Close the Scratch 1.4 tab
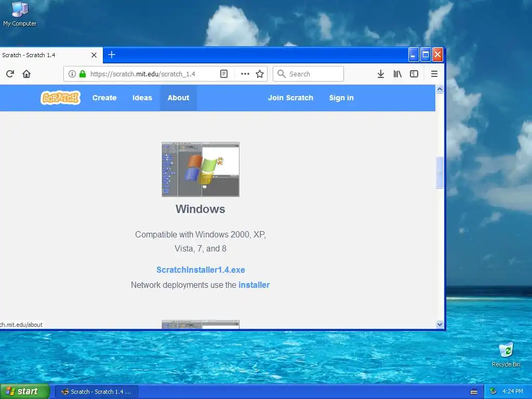The height and width of the screenshot is (399, 532). [94, 55]
